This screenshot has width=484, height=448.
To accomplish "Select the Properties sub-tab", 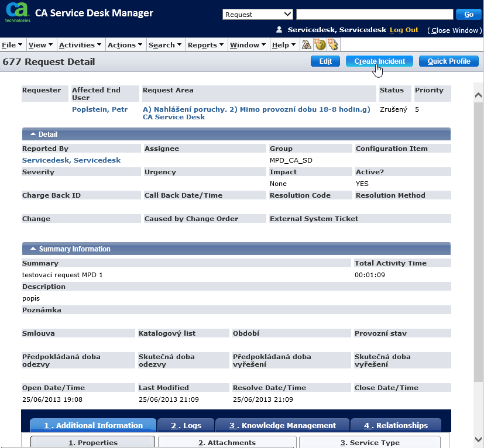I will point(92,442).
